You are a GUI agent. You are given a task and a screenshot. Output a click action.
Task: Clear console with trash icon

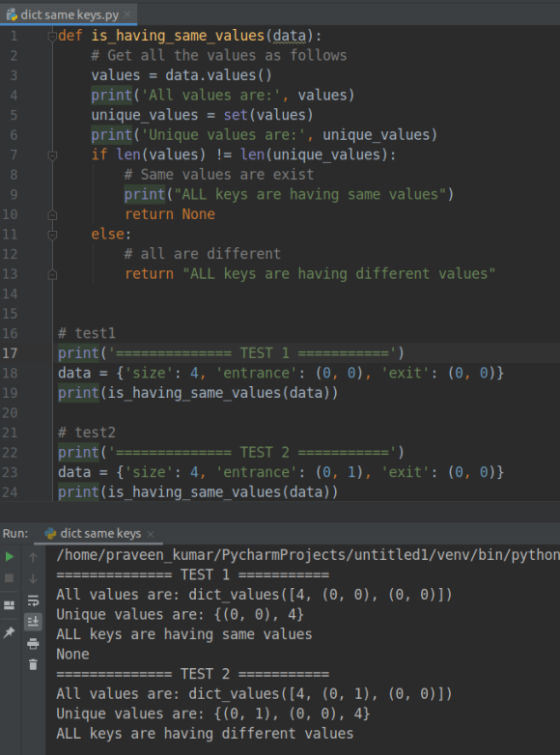33,665
